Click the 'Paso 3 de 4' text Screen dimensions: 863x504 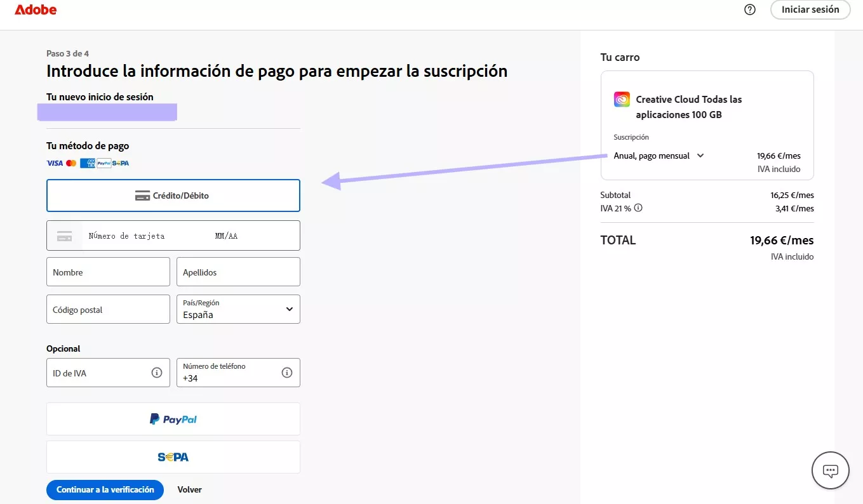tap(67, 53)
